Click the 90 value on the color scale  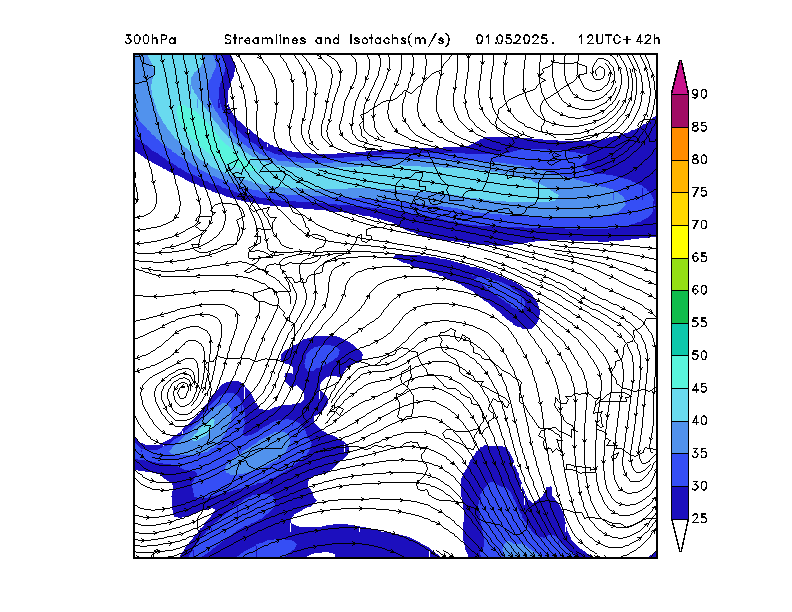pyautogui.click(x=700, y=94)
